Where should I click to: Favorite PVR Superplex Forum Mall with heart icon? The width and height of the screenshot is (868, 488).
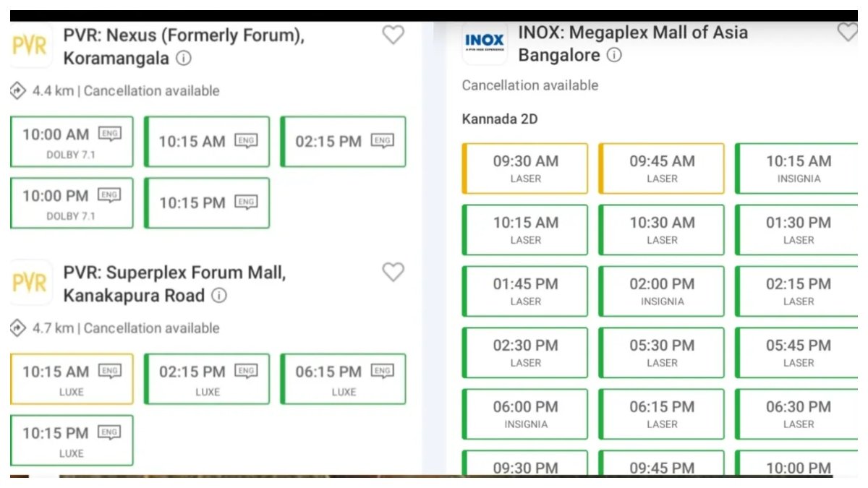pyautogui.click(x=393, y=272)
